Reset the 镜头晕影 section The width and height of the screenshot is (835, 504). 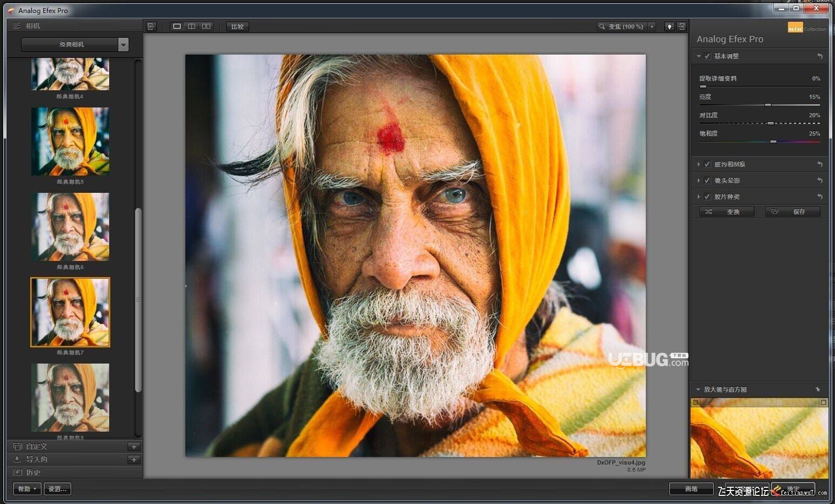click(x=819, y=180)
